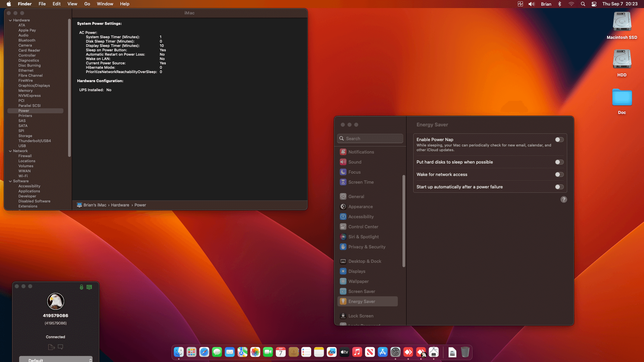Viewport: 644px width, 362px height.
Task: Enable the Power Nap toggle
Action: 559,140
